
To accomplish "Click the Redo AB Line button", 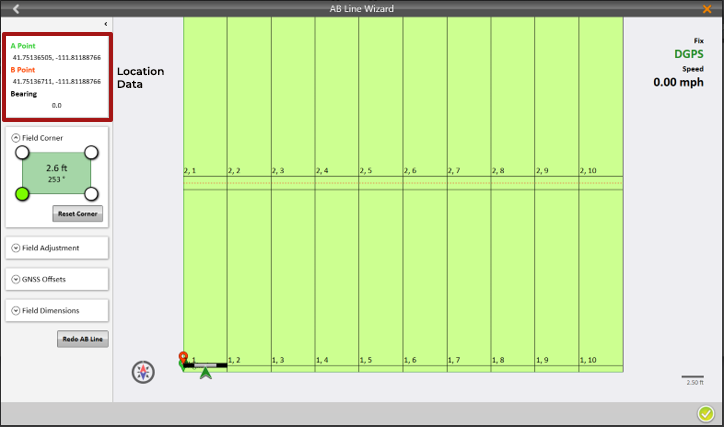I will click(x=83, y=339).
